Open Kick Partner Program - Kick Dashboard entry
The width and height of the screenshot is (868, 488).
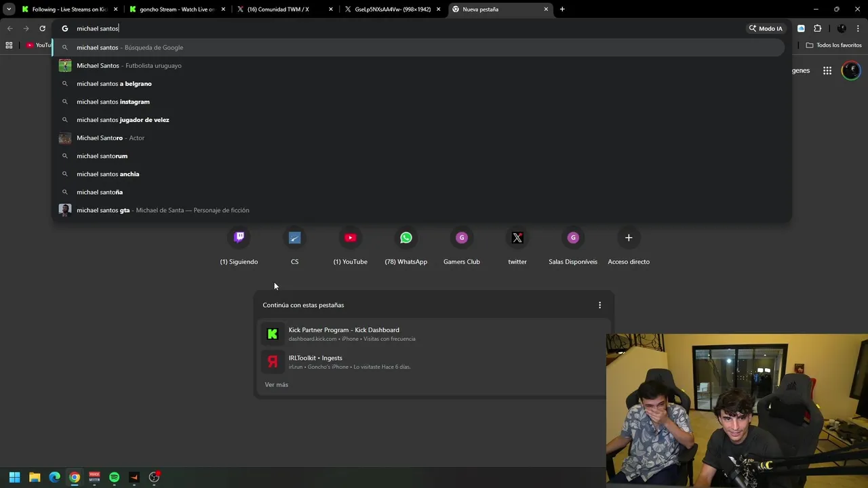tap(433, 334)
